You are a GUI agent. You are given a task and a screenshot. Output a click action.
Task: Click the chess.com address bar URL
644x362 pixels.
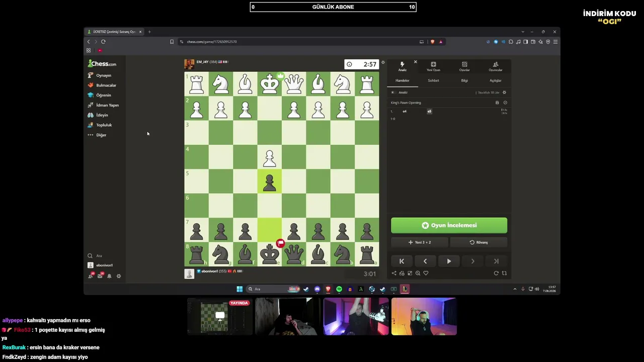tap(212, 42)
